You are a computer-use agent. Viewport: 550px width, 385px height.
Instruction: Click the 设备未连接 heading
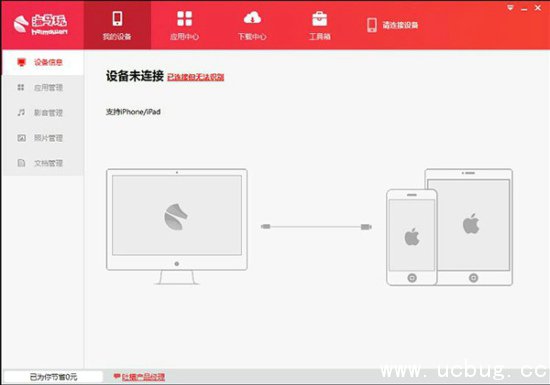(135, 76)
